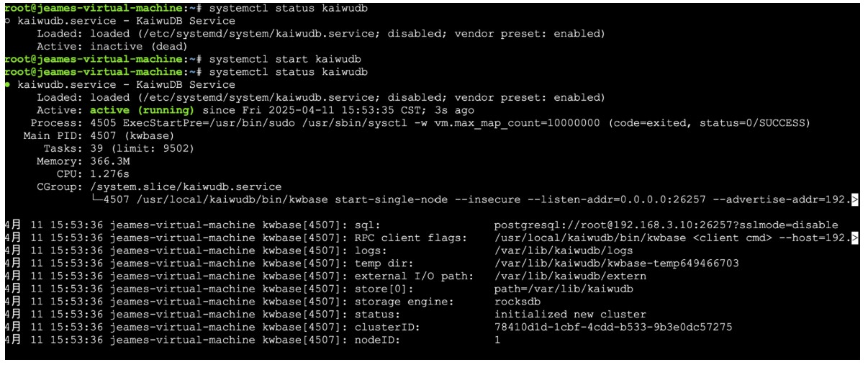Click the hollow inactive status circle
868x370 pixels.
pyautogui.click(x=7, y=21)
